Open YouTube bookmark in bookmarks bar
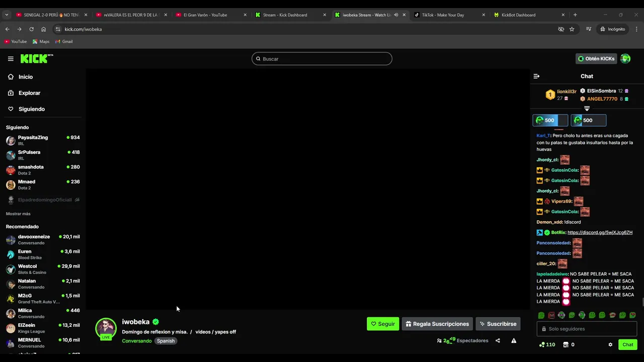Screen dimensions: 644x362 16,41
